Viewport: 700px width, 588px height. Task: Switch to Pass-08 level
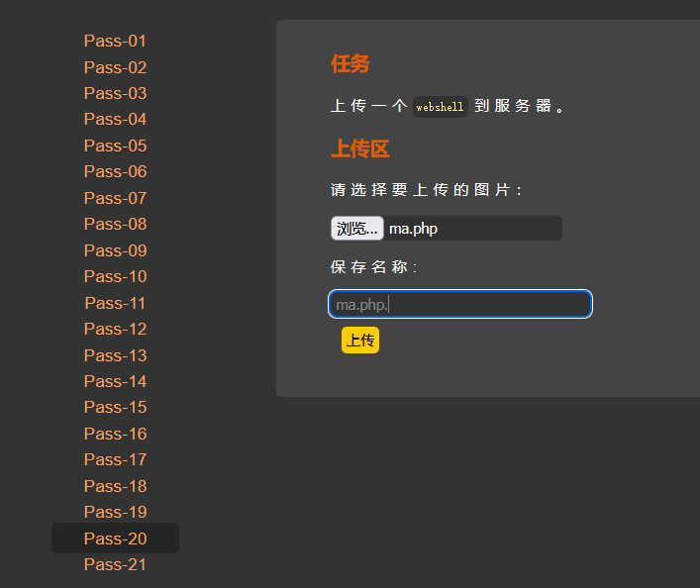pos(115,224)
